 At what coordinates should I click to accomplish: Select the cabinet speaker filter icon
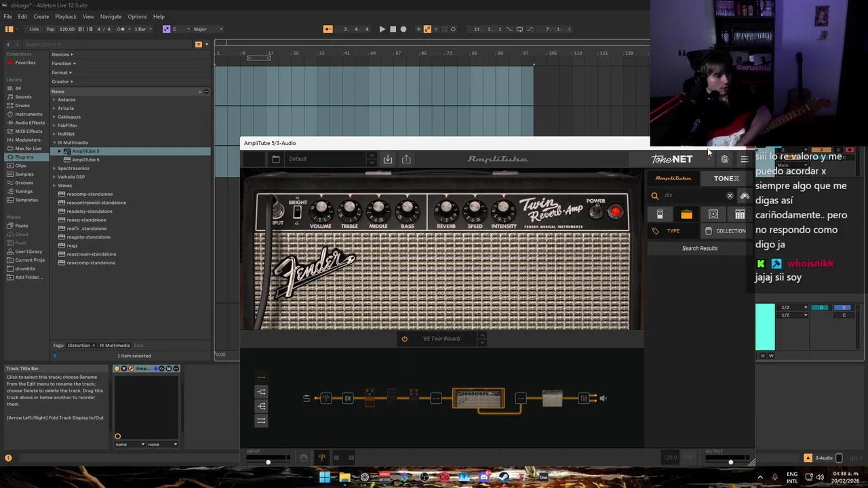click(713, 214)
